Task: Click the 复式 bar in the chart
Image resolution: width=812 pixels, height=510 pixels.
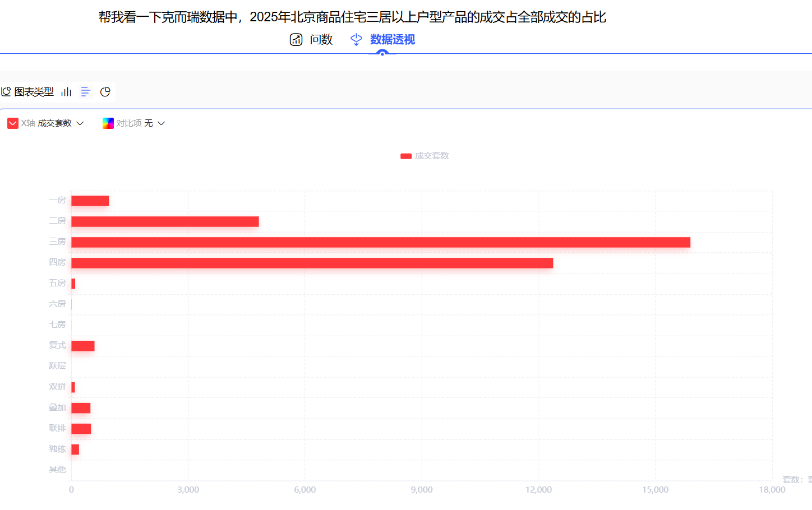Action: pyautogui.click(x=83, y=346)
